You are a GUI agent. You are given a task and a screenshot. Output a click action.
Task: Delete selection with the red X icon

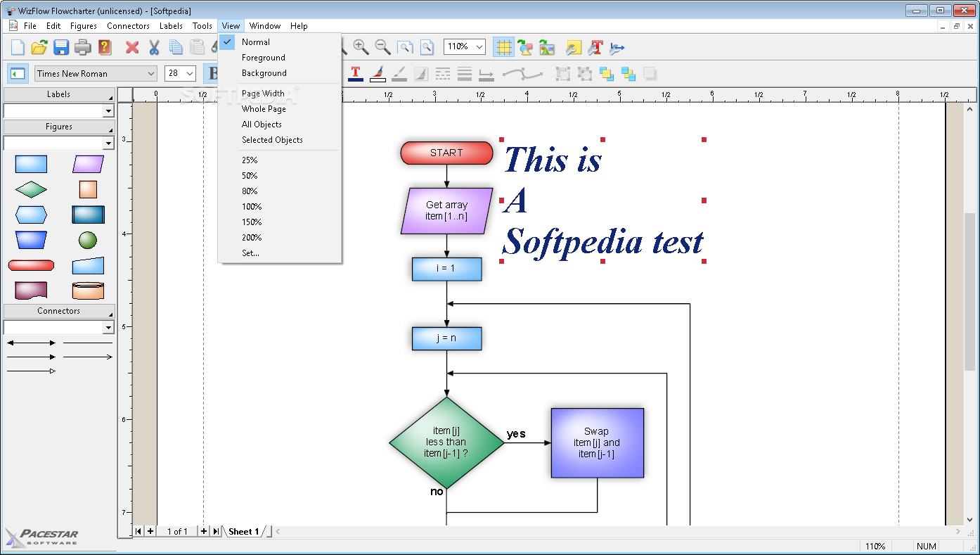(x=132, y=48)
